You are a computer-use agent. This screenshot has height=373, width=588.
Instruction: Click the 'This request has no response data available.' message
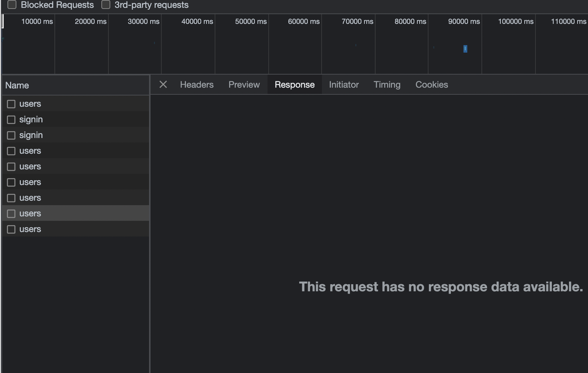point(441,287)
